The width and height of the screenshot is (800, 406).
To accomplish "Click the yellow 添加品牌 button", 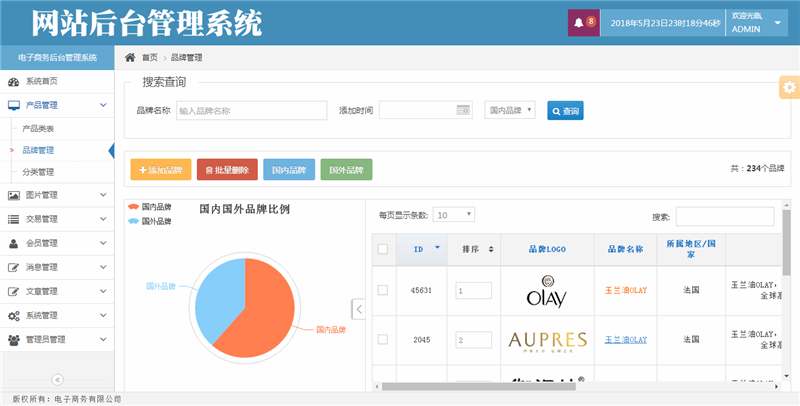I will click(x=161, y=170).
